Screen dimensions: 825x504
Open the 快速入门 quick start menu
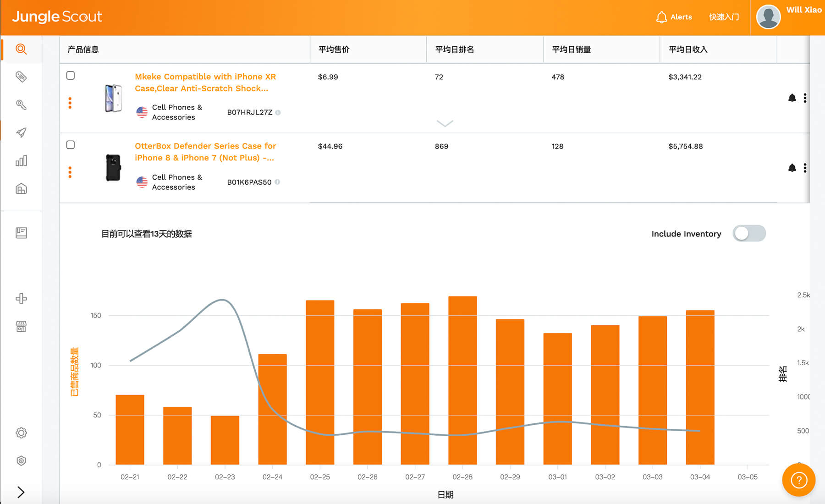pyautogui.click(x=724, y=17)
